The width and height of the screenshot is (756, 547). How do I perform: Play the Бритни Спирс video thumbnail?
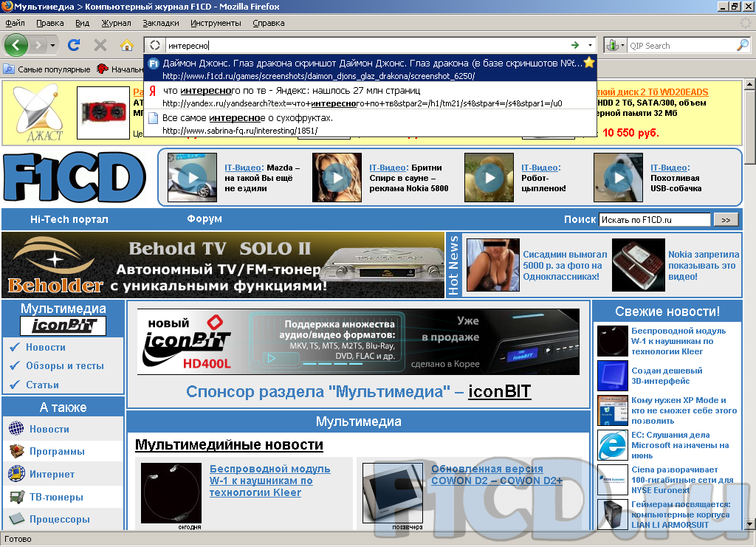click(337, 177)
